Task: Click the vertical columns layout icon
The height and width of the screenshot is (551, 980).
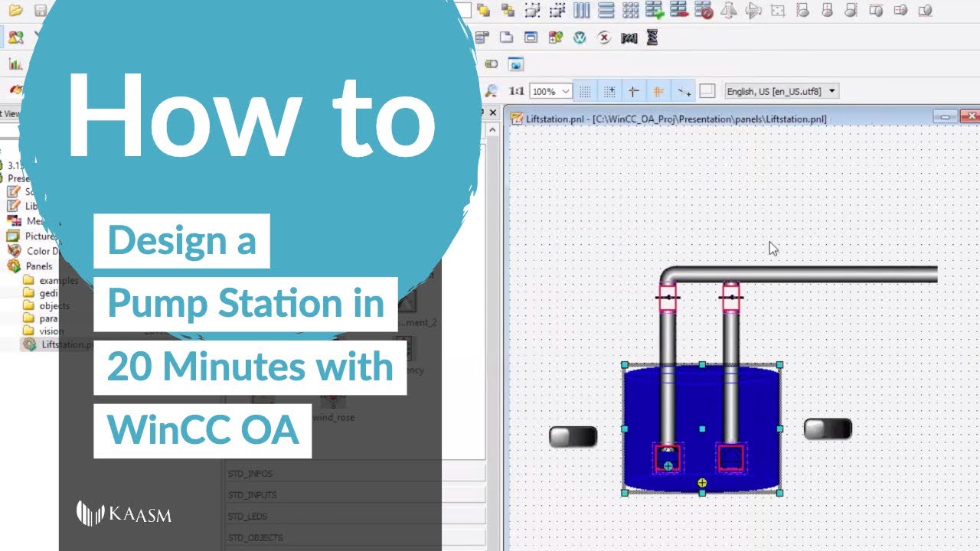Action: pos(582,11)
